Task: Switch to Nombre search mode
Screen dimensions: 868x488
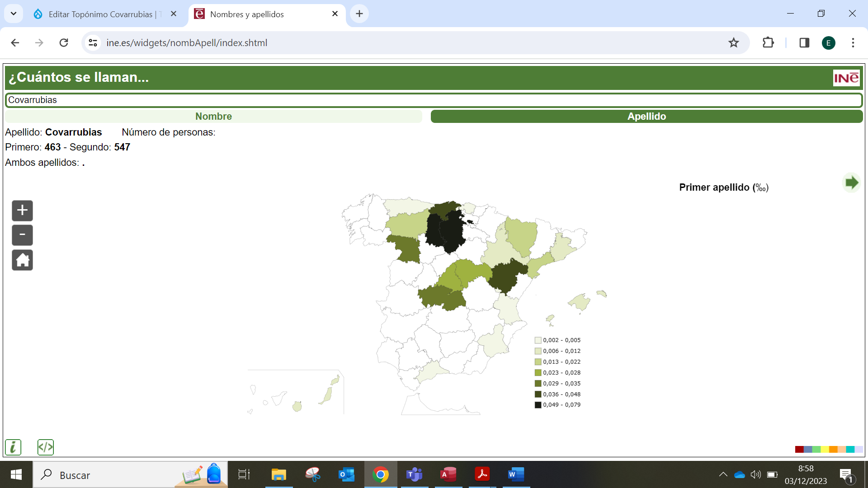Action: click(213, 117)
